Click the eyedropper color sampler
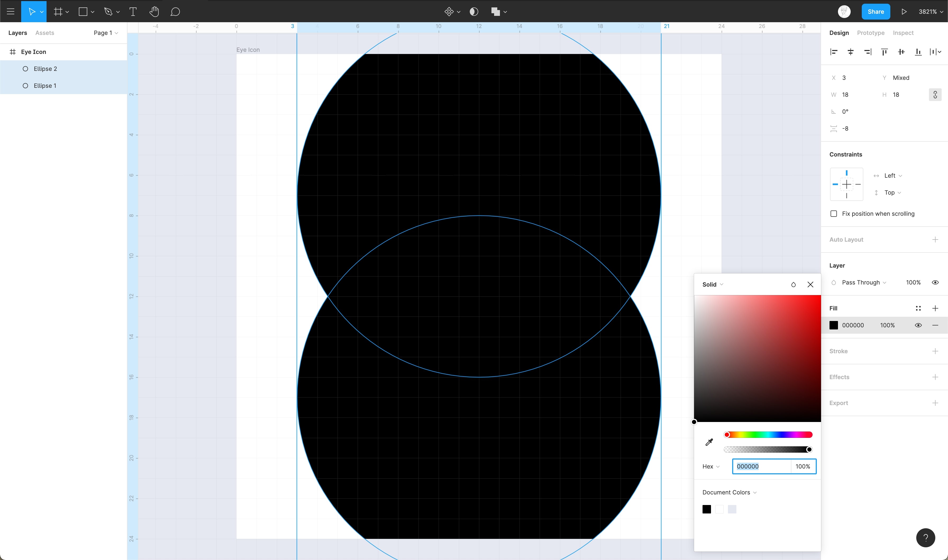Viewport: 948px width, 560px height. tap(709, 442)
